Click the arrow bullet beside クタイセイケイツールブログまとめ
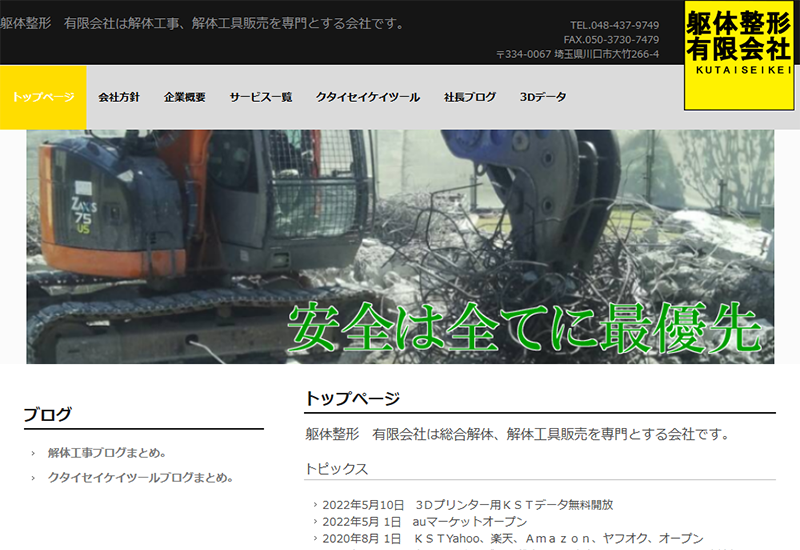800x550 pixels. [33, 478]
